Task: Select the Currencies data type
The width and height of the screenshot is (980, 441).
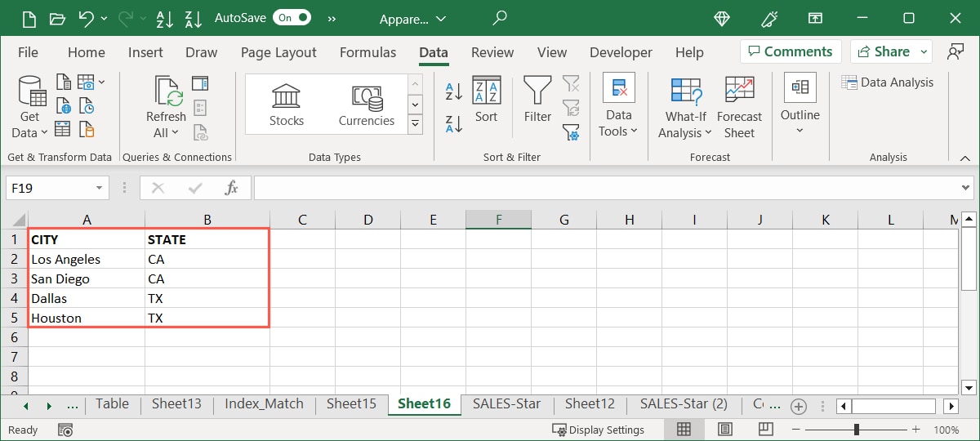Action: pyautogui.click(x=367, y=105)
